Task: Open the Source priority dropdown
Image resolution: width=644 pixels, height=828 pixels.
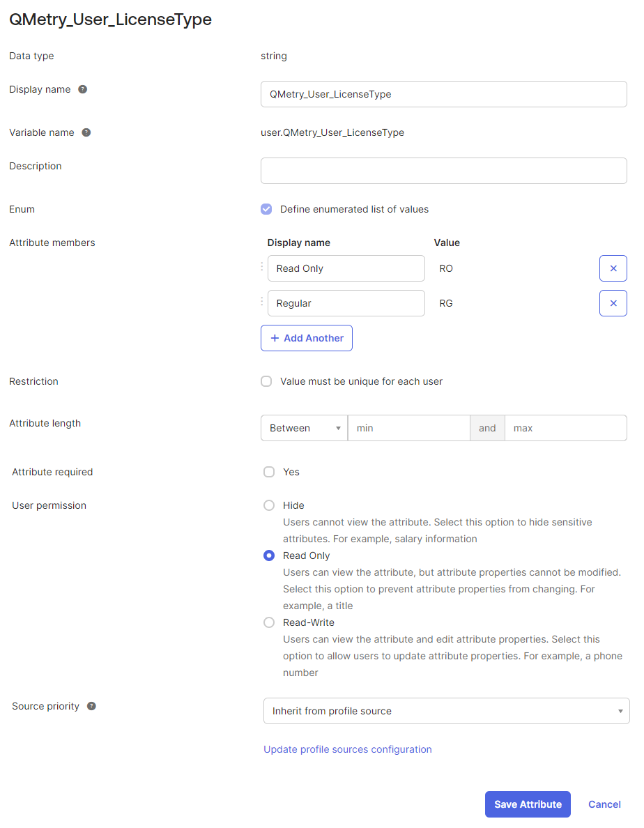Action: 446,711
